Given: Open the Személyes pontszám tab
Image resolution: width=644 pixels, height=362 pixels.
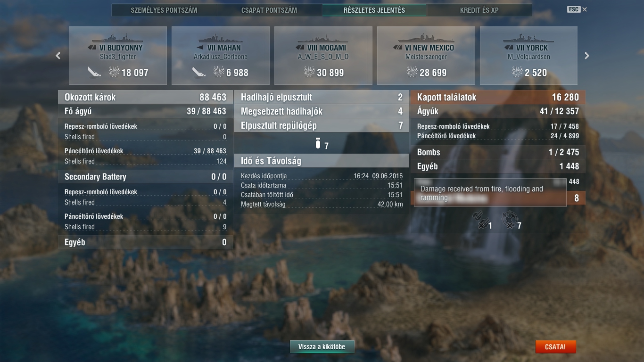Looking at the screenshot, I should 164,10.
